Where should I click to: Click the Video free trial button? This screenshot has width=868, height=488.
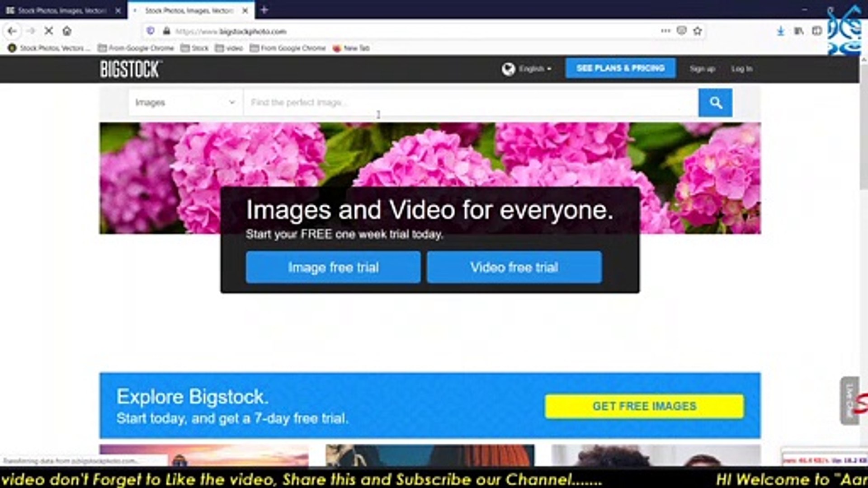514,267
